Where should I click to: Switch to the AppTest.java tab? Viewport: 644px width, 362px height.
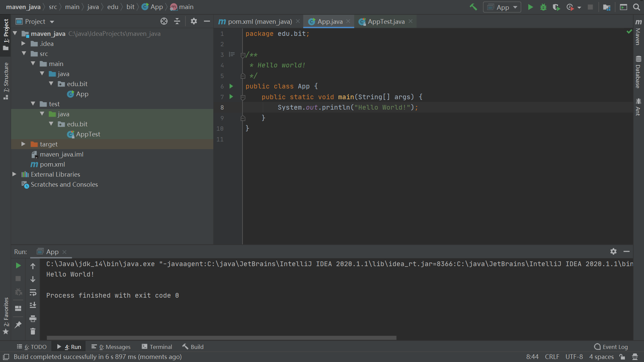coord(385,21)
